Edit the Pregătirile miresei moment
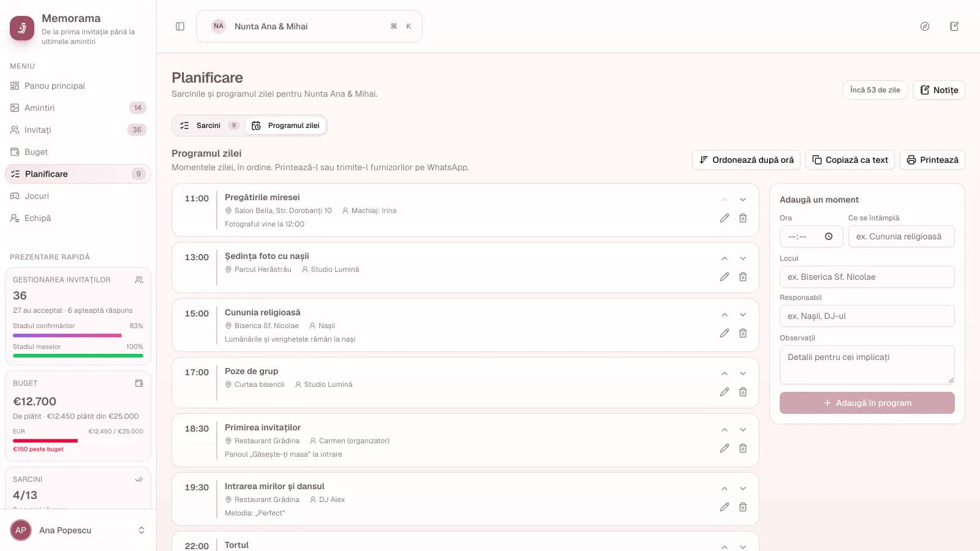Viewport: 980px width, 551px height. pos(725,218)
